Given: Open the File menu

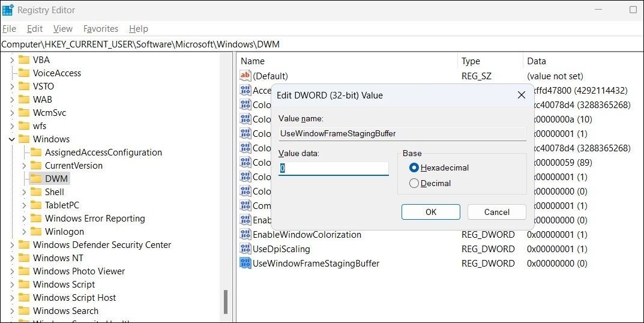Looking at the screenshot, I should [9, 29].
